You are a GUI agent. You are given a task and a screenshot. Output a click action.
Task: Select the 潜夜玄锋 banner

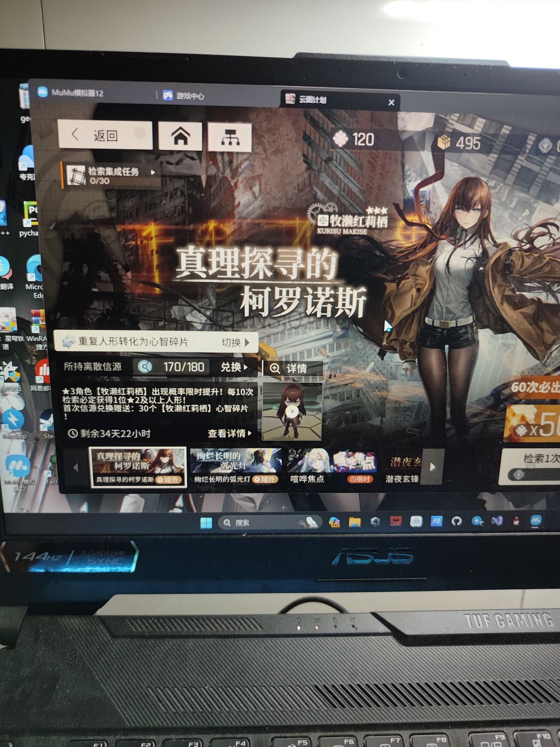(403, 468)
